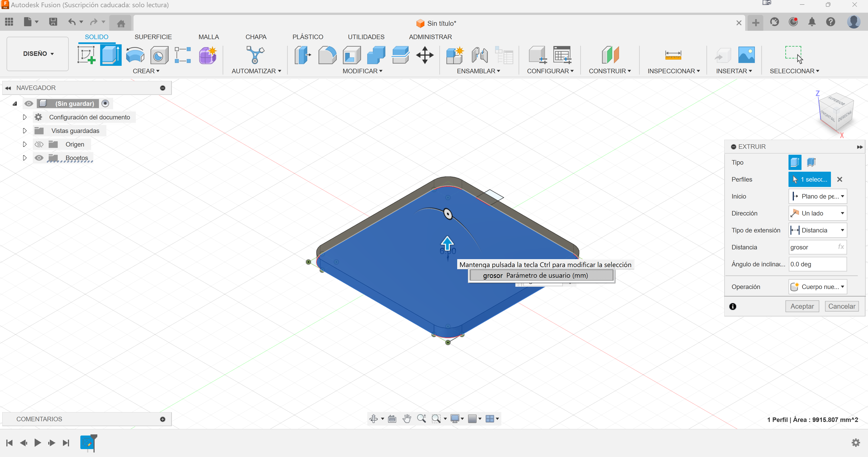This screenshot has width=868, height=457.
Task: Click the Cancelar button
Action: pos(841,306)
